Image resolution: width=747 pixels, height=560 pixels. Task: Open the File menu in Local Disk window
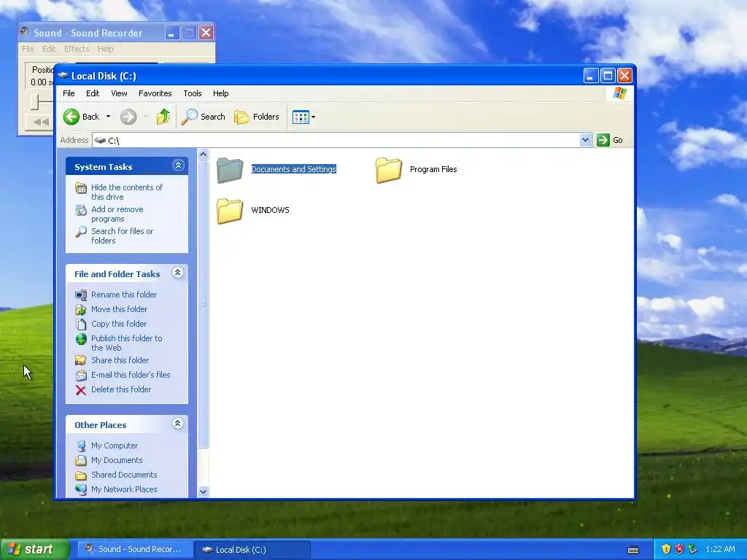pos(69,93)
